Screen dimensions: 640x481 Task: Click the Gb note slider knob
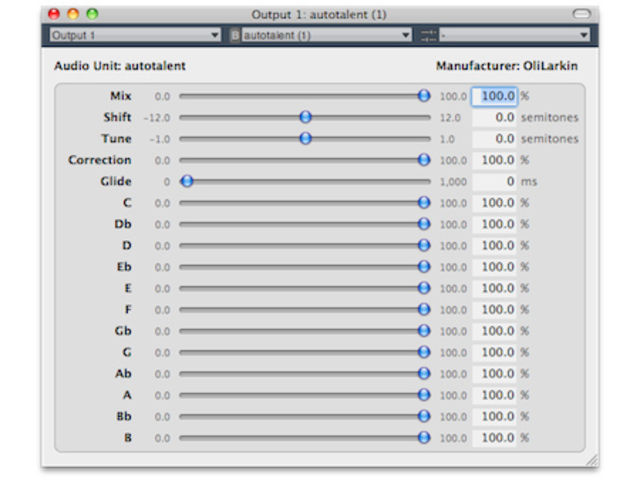tap(424, 330)
